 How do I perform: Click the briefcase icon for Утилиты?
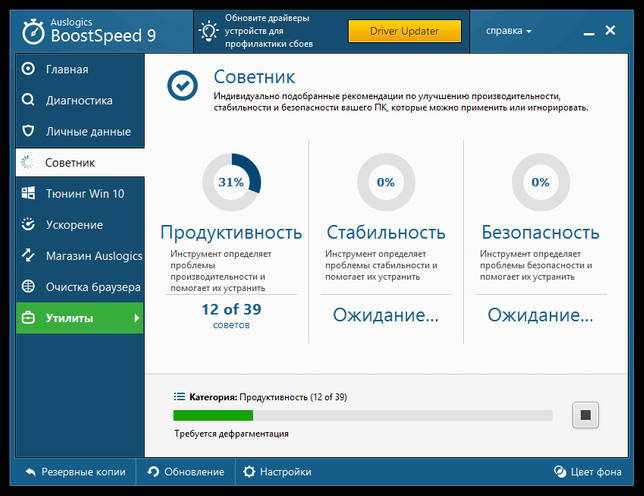tap(28, 317)
